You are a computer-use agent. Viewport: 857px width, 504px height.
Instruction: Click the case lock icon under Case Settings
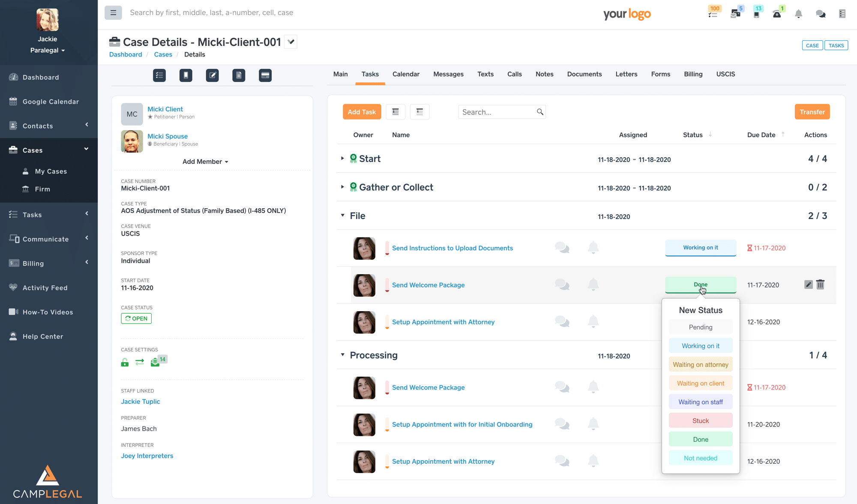(x=125, y=363)
